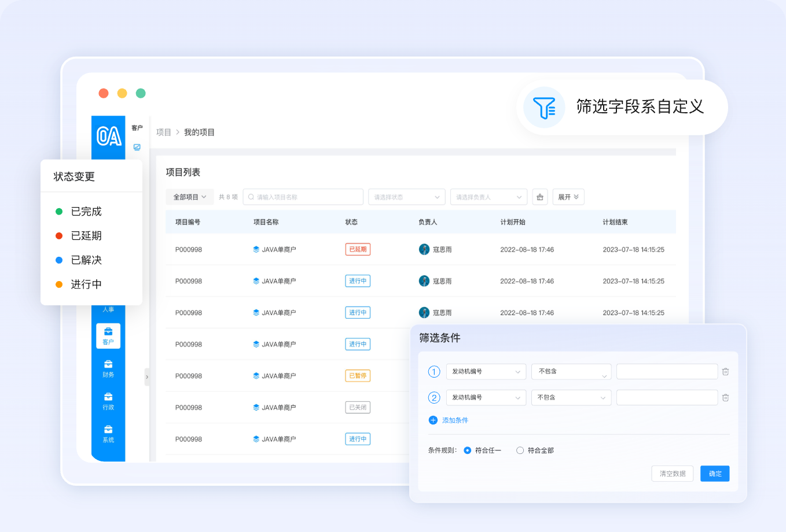
Task: Click the toolbox icon beside 展开 button
Action: click(x=539, y=197)
